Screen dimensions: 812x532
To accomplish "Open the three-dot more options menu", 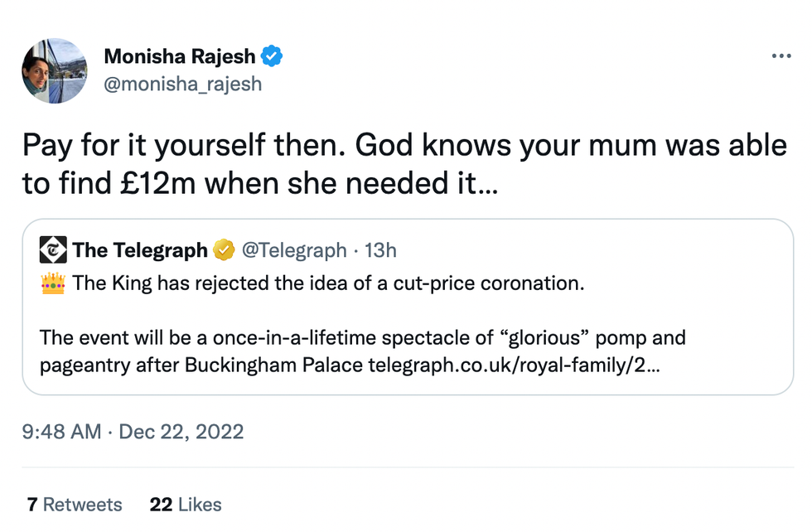I will pyautogui.click(x=781, y=56).
